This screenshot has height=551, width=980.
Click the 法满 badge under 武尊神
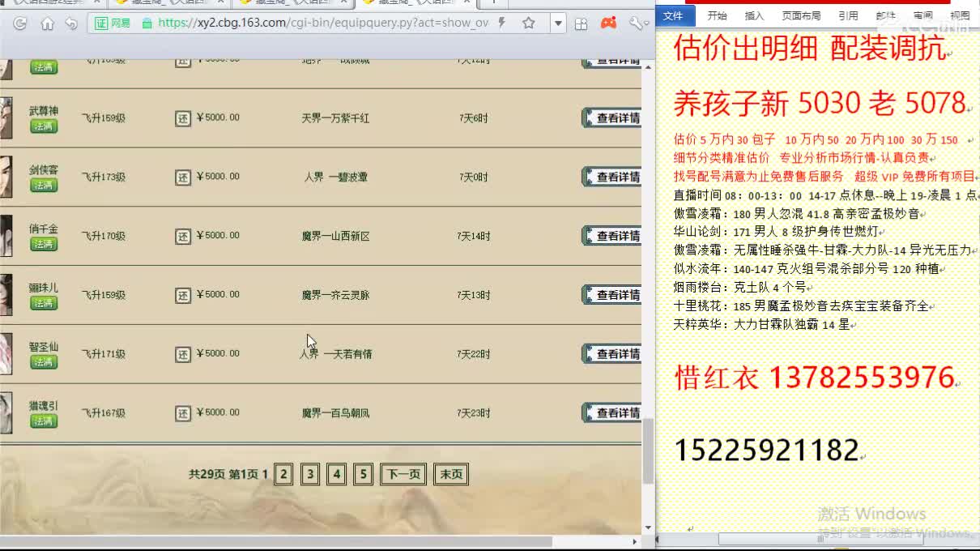coord(44,126)
